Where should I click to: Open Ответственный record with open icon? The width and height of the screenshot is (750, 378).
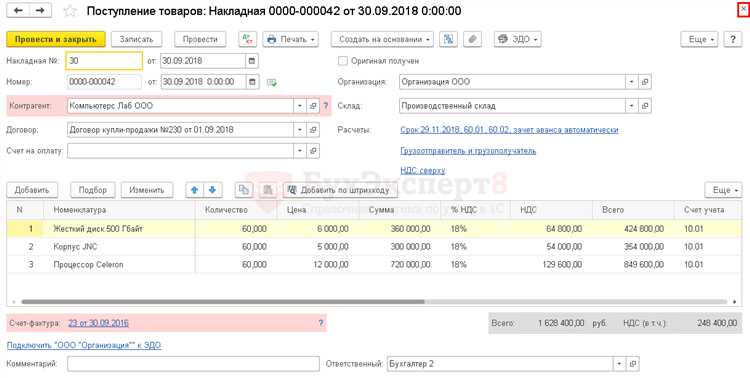632,364
